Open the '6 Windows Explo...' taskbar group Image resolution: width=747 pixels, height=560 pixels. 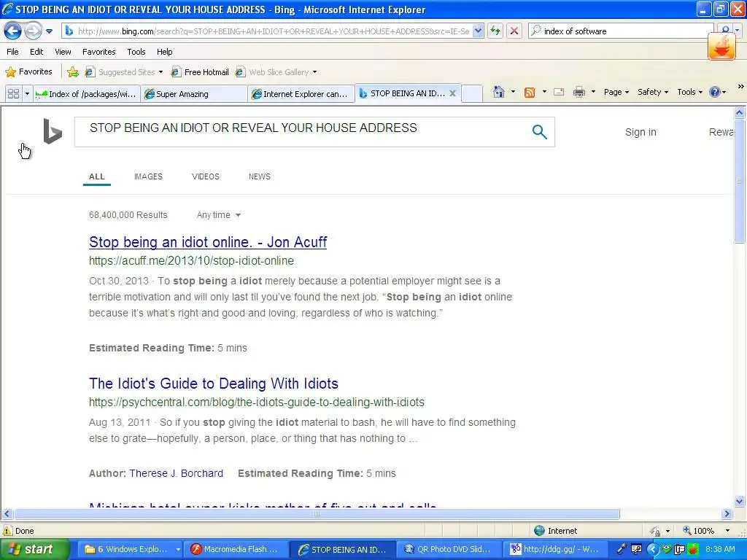click(x=130, y=550)
